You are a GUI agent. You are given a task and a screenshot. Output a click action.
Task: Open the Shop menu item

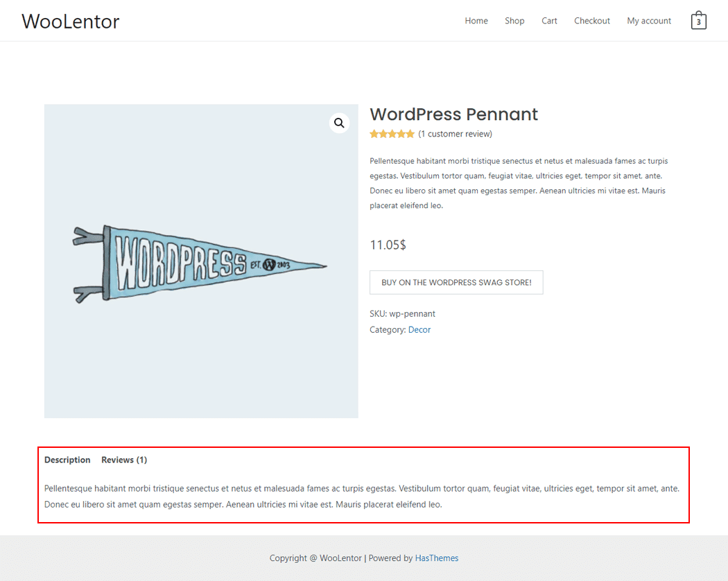[514, 21]
